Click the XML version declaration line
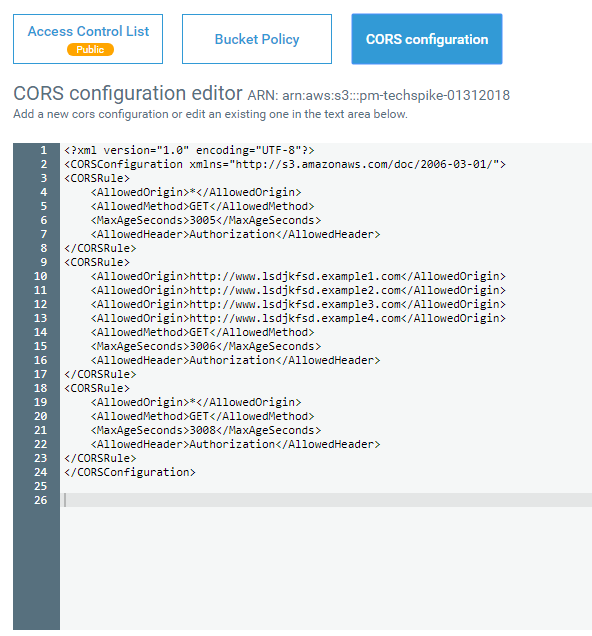592x636 pixels. tap(189, 150)
